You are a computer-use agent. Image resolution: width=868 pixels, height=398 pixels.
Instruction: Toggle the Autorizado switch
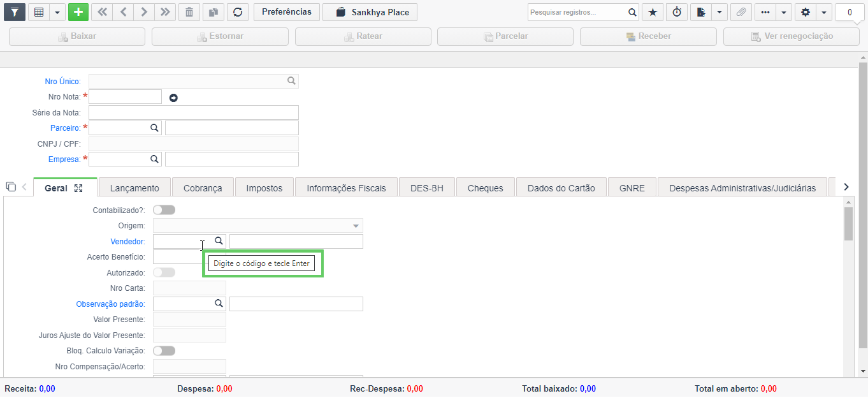click(164, 272)
